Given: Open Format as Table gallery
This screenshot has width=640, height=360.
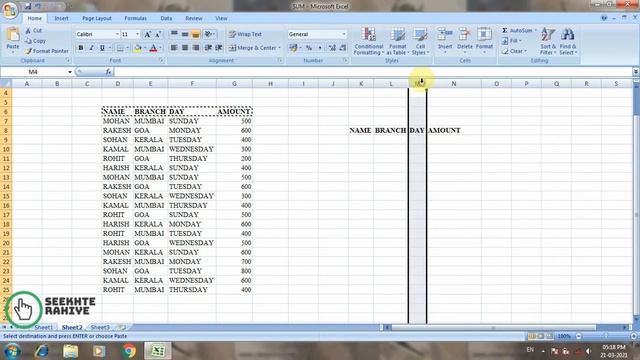Looking at the screenshot, I should click(398, 41).
